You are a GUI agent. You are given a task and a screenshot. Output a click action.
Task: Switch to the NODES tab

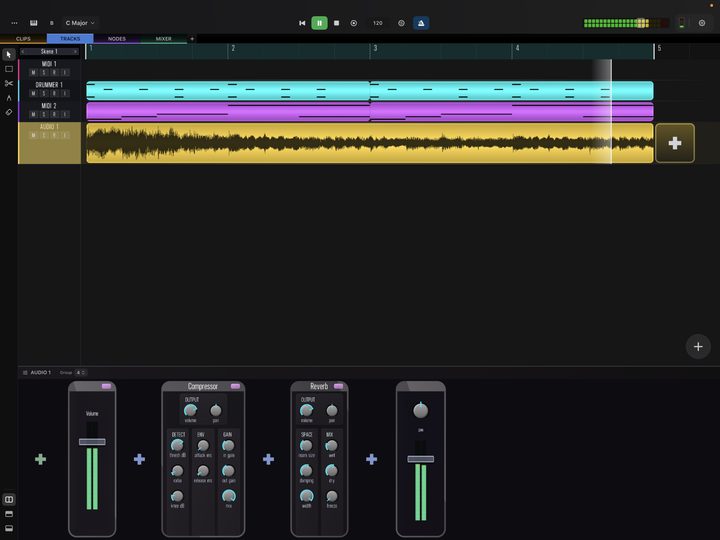(x=117, y=39)
